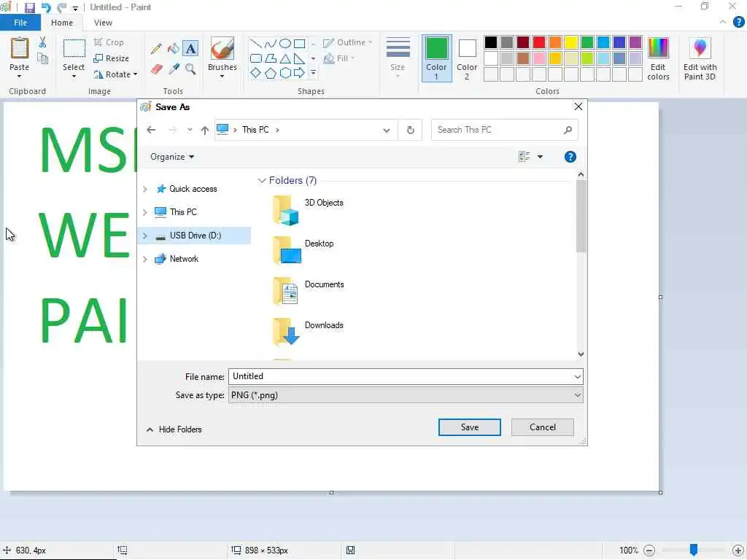747x560 pixels.
Task: Select the Color picker eyedropper tool
Action: point(174,69)
